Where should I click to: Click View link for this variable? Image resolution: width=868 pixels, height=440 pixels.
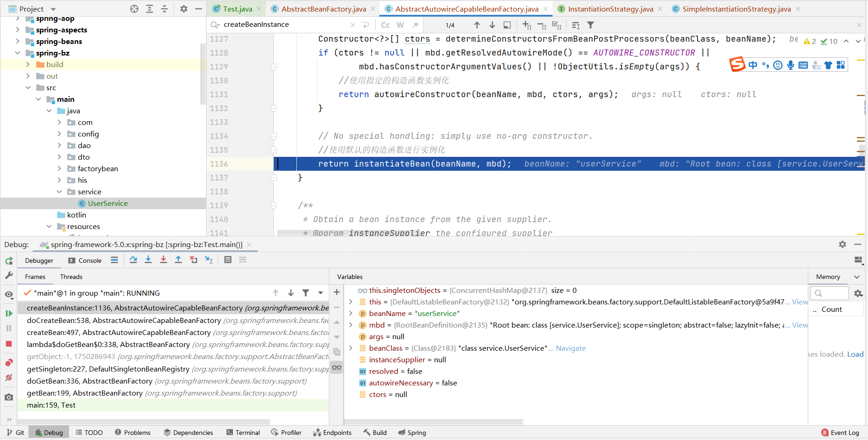(x=800, y=302)
